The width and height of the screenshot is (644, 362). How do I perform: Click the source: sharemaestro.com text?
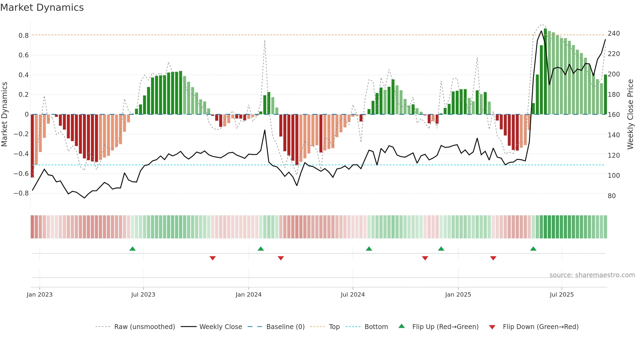(592, 275)
